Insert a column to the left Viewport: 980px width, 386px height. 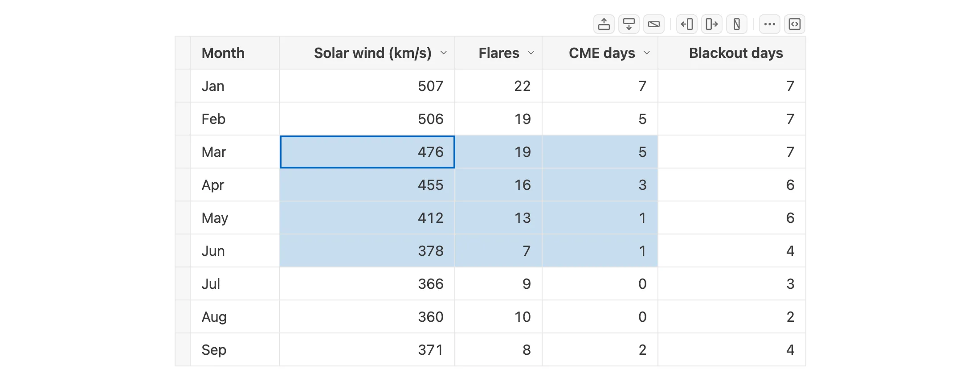[x=687, y=24]
